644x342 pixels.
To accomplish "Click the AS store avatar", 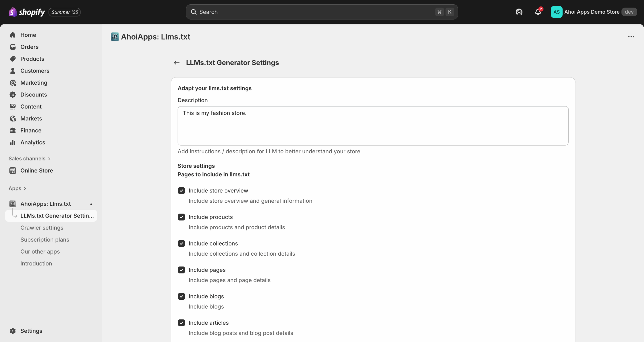I will tap(556, 12).
